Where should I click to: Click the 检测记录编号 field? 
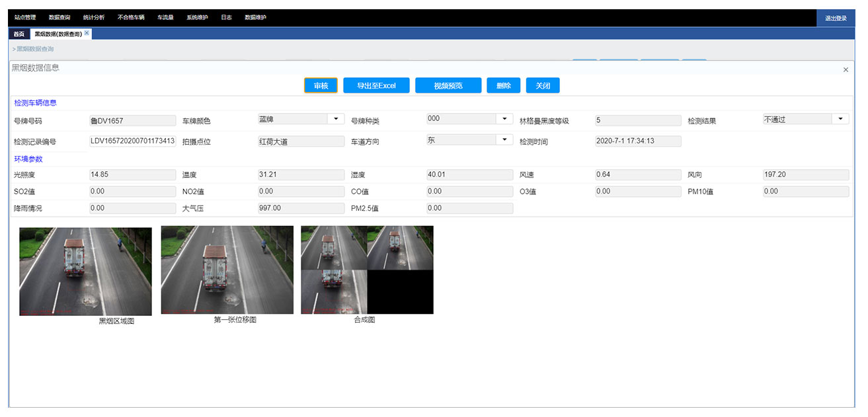(133, 141)
